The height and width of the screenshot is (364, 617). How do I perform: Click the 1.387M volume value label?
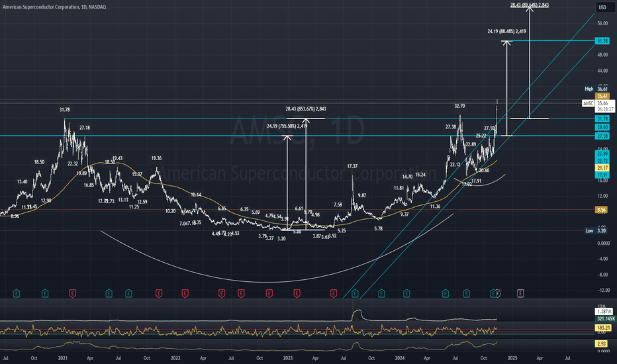click(604, 311)
